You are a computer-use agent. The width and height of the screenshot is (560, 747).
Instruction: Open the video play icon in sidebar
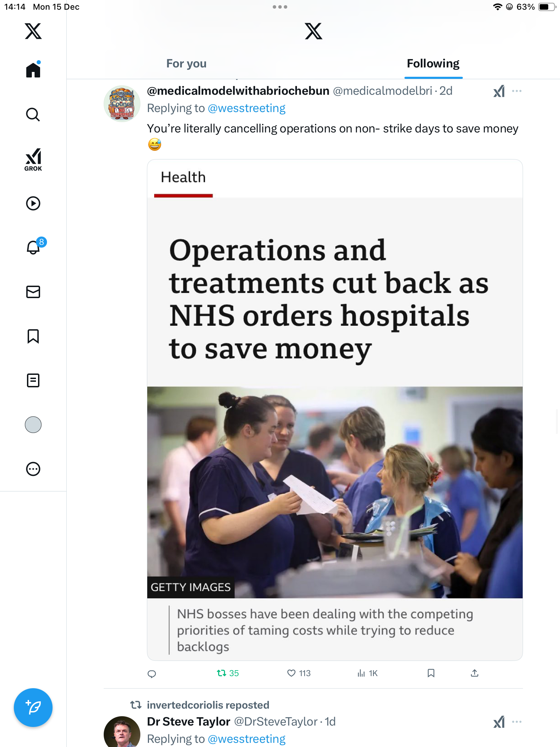click(33, 203)
